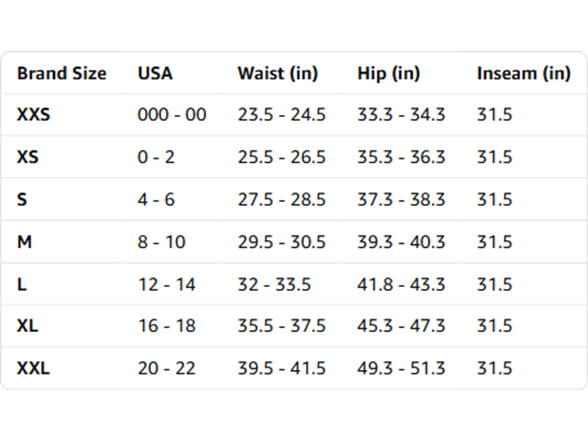Image resolution: width=588 pixels, height=441 pixels.
Task: Click the Brand Size column header
Action: [x=62, y=73]
